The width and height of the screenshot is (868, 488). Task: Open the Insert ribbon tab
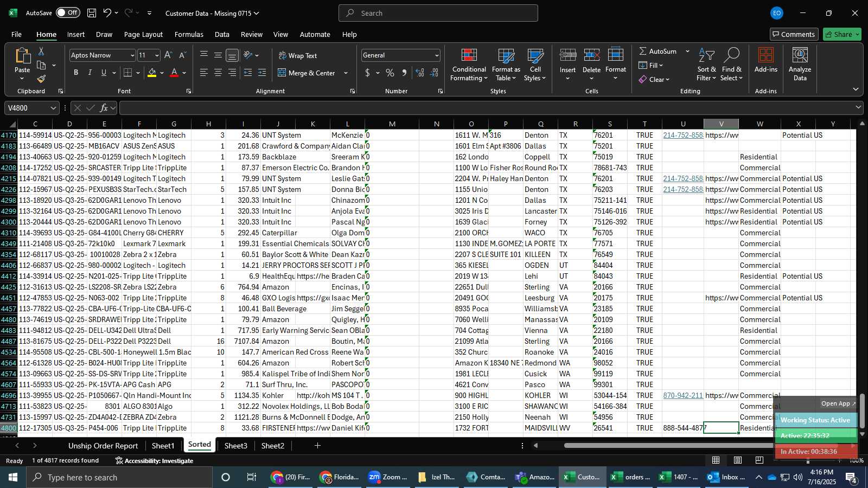(x=76, y=34)
